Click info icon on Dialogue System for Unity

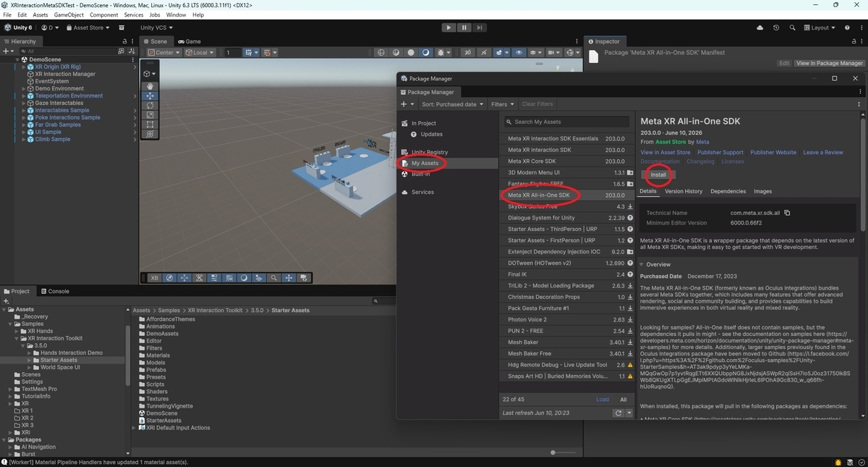point(630,218)
